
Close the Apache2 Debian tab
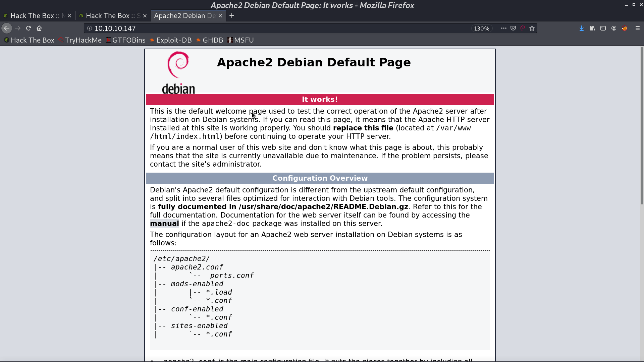coord(220,16)
